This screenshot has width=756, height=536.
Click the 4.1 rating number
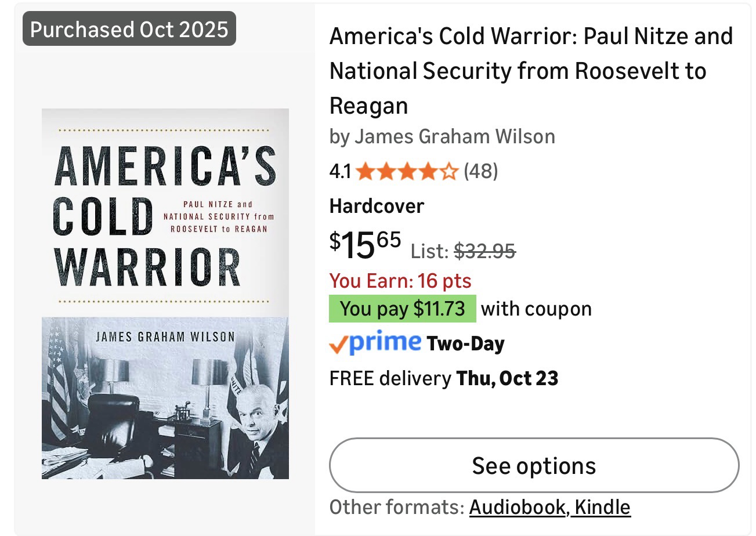pyautogui.click(x=340, y=172)
